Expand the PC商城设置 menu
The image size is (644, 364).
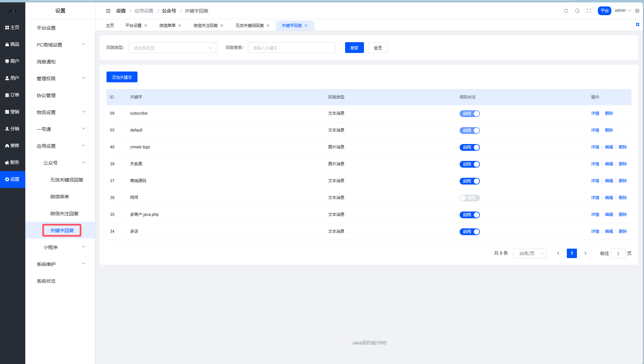pos(60,45)
